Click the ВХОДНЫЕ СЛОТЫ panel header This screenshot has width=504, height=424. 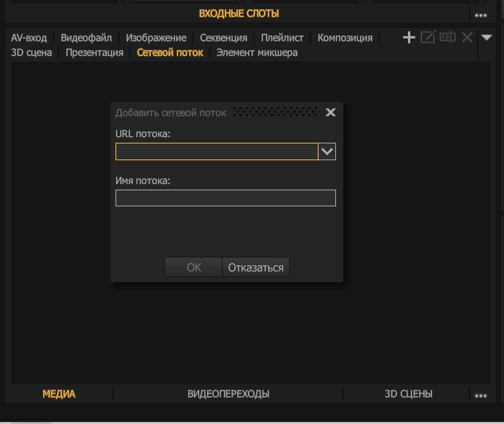[x=239, y=13]
